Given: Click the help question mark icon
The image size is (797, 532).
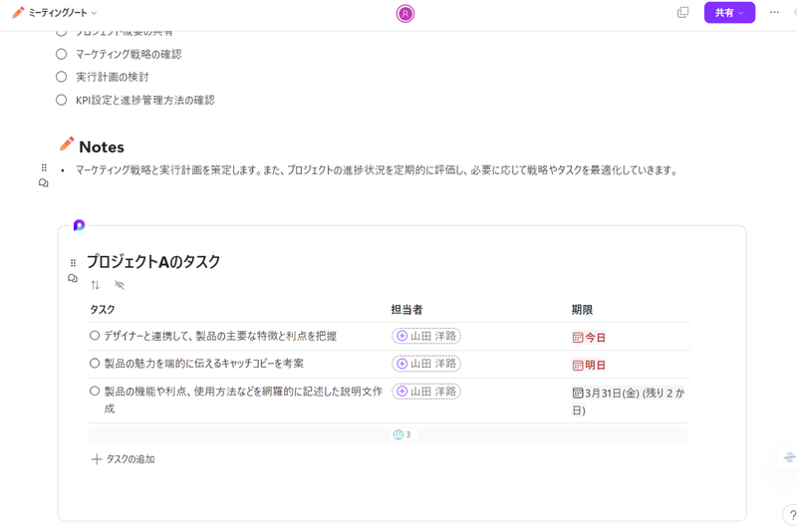Looking at the screenshot, I should [791, 516].
